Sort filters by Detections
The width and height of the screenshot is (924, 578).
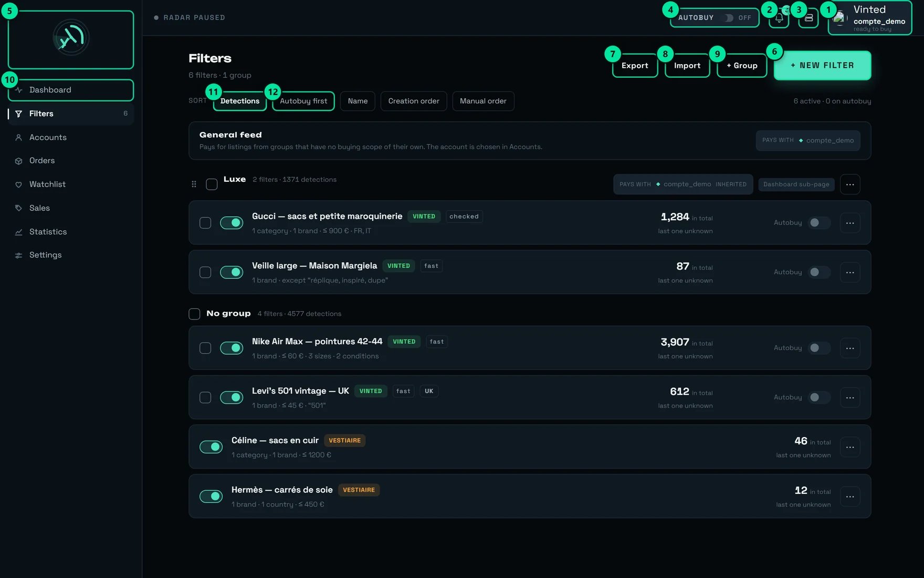(240, 101)
